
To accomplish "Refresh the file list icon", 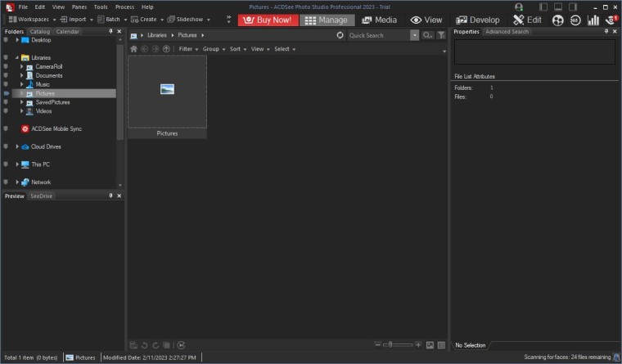I will [x=340, y=35].
